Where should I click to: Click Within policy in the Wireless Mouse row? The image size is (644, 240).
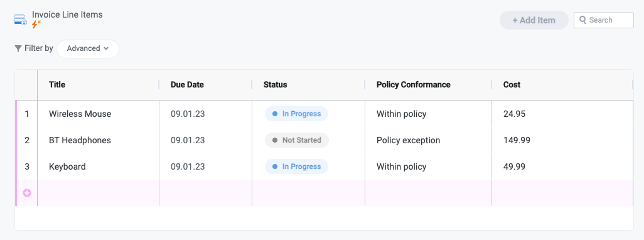[x=401, y=114]
